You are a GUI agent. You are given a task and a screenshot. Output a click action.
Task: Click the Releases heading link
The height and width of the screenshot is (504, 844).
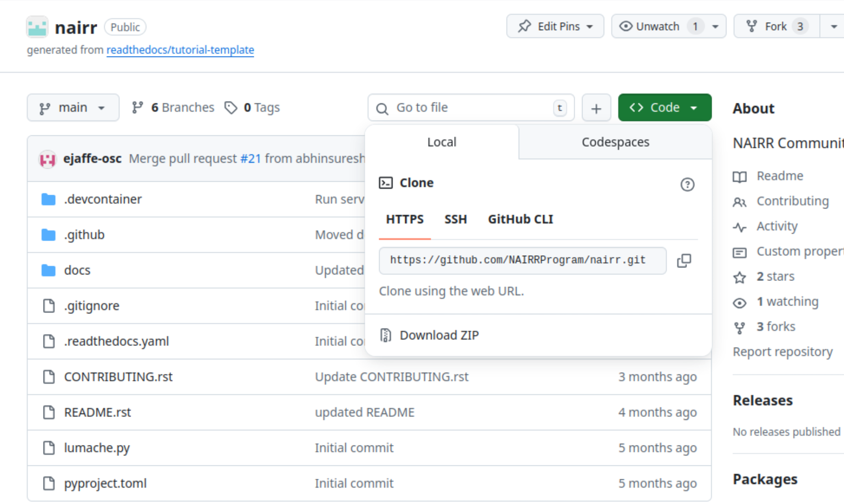click(763, 401)
